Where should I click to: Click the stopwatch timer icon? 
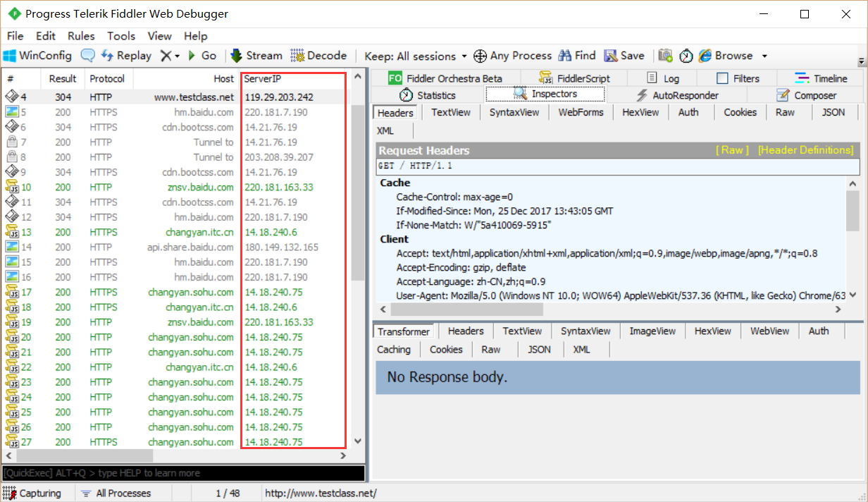point(686,56)
